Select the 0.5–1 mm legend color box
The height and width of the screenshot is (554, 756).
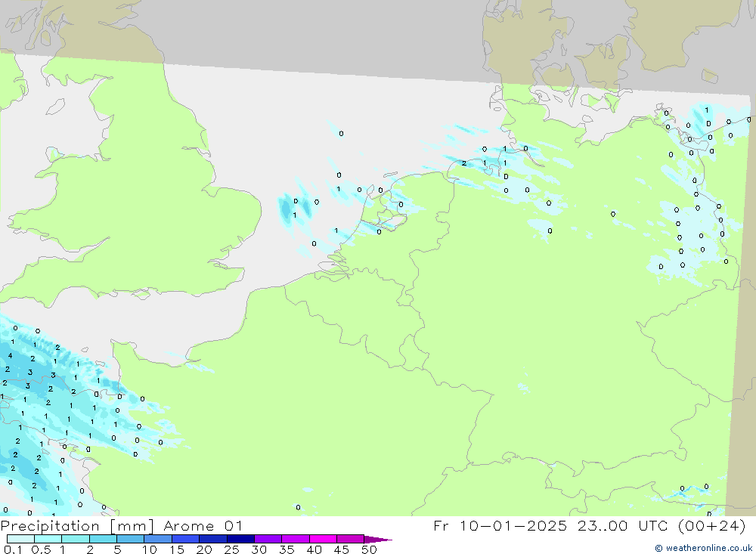[48, 539]
